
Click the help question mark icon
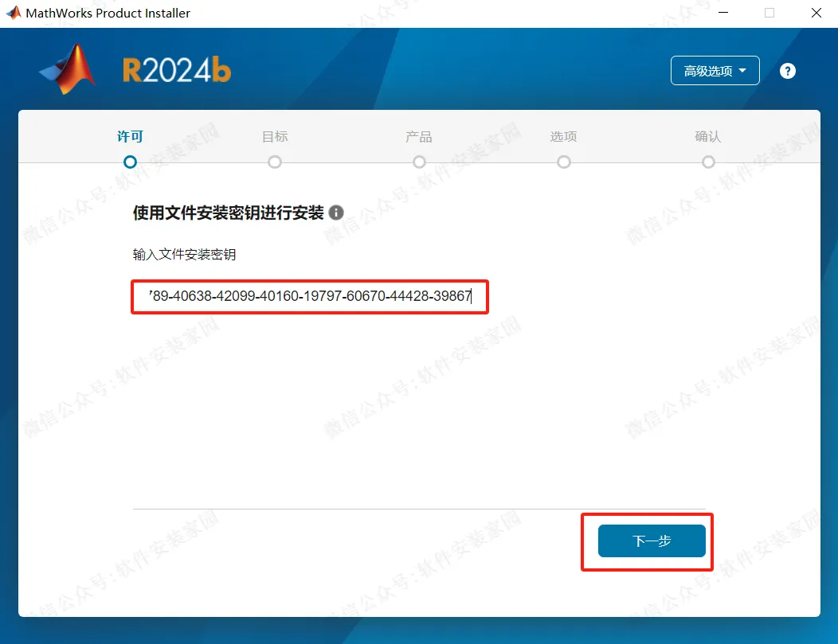coord(787,71)
